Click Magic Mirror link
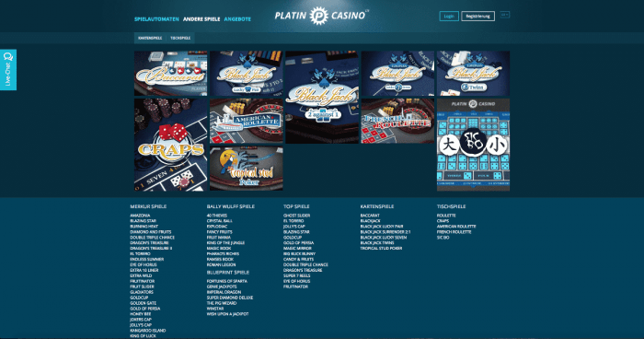The width and height of the screenshot is (644, 339). coord(297,249)
